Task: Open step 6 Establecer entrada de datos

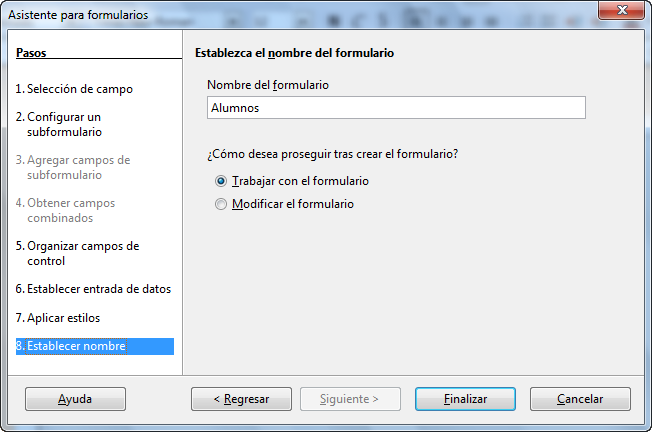Action: [x=93, y=289]
